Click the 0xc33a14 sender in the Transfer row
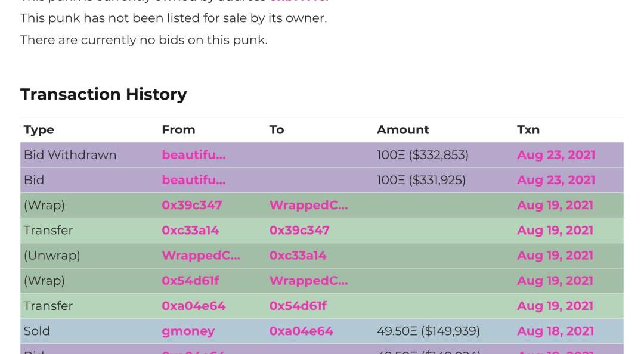The height and width of the screenshot is (354, 644). click(190, 230)
